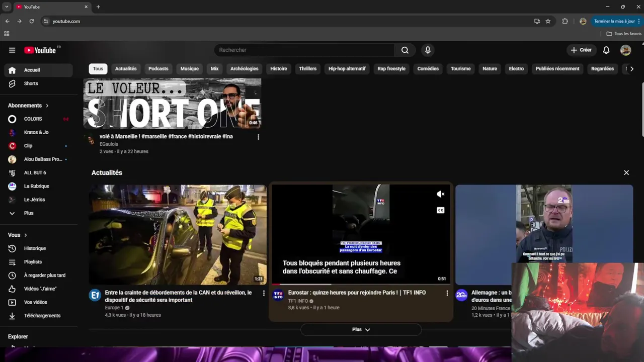Open the police checkpoint video thumbnail
The width and height of the screenshot is (644, 362).
tap(178, 235)
